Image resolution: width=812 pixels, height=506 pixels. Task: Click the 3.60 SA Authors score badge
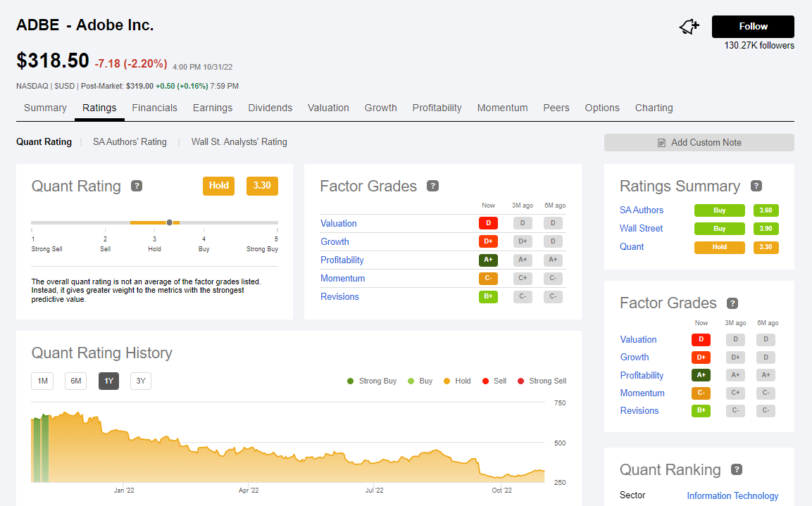(766, 210)
